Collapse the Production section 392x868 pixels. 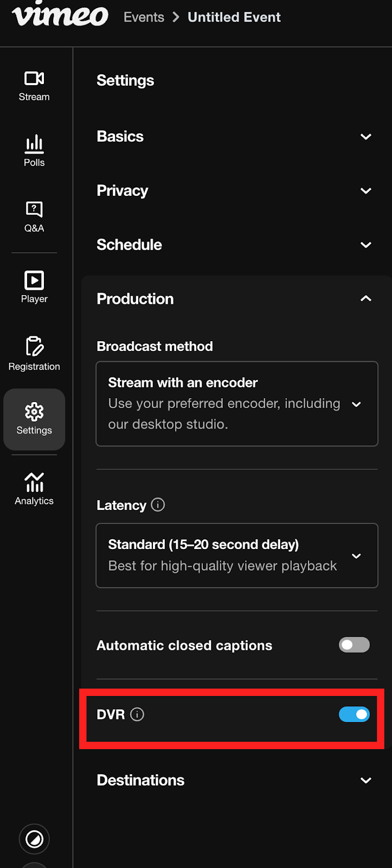(366, 299)
